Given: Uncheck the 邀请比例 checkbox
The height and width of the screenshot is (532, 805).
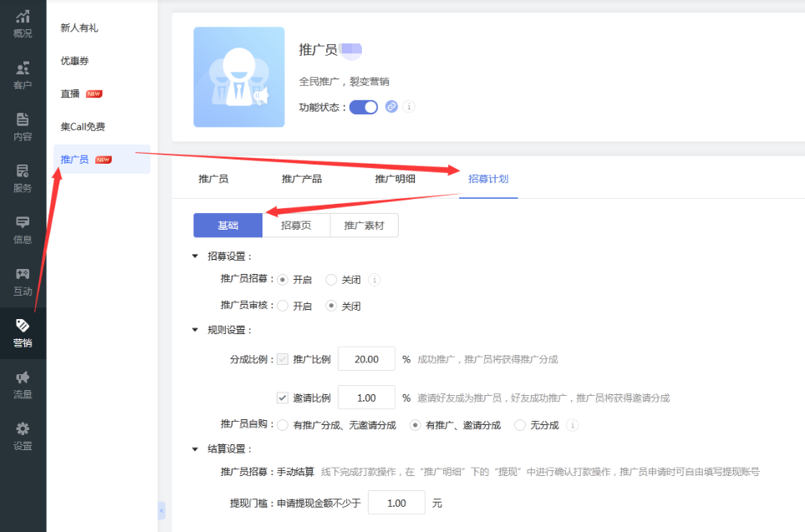Looking at the screenshot, I should [x=283, y=398].
